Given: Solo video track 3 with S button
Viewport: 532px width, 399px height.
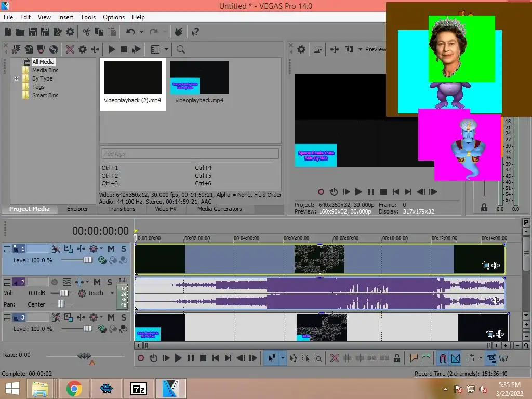Looking at the screenshot, I should pyautogui.click(x=124, y=317).
